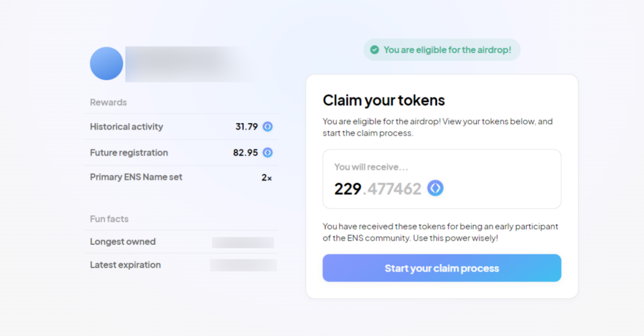Click the blurred Latest expiration value
The width and height of the screenshot is (644, 336).
(243, 265)
